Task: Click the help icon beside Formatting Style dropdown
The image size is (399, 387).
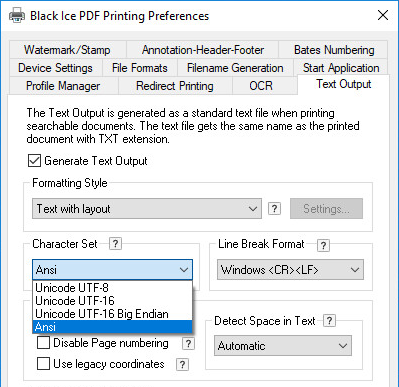Action: 274,209
